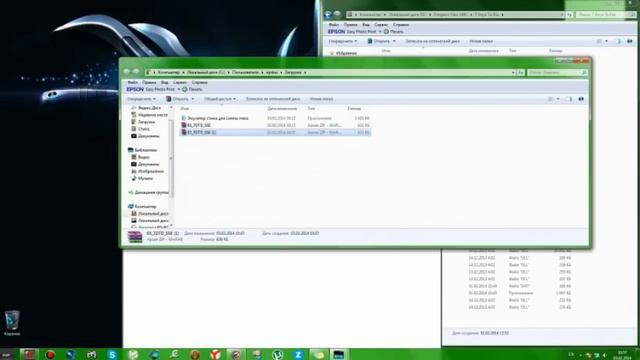The width and height of the screenshot is (640, 360).
Task: Open Easy Photo Print dropdown in front window
Action: click(x=179, y=89)
